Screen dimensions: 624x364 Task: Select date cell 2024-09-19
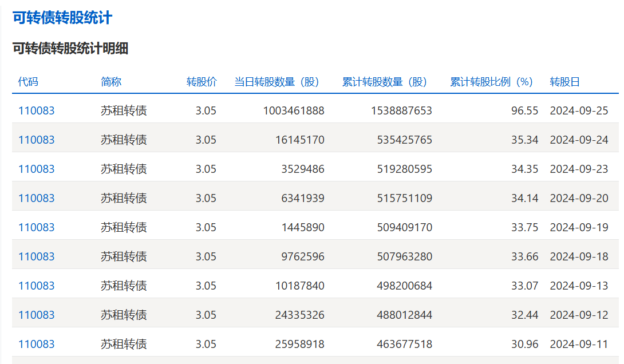coord(579,227)
